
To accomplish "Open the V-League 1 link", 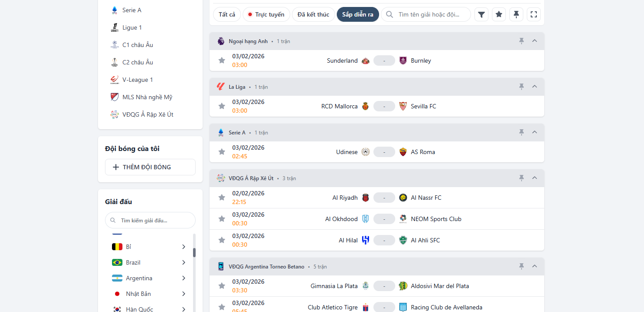I will point(138,80).
